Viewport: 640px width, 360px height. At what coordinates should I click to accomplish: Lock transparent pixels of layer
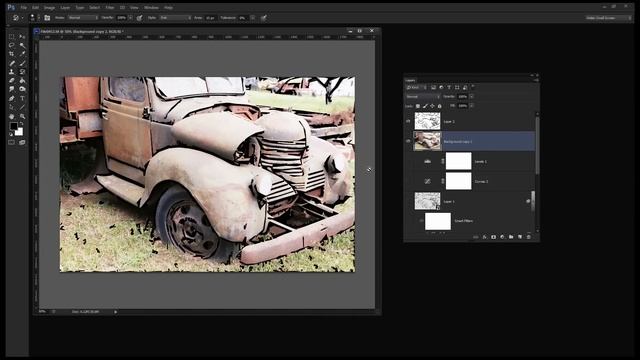(418, 106)
